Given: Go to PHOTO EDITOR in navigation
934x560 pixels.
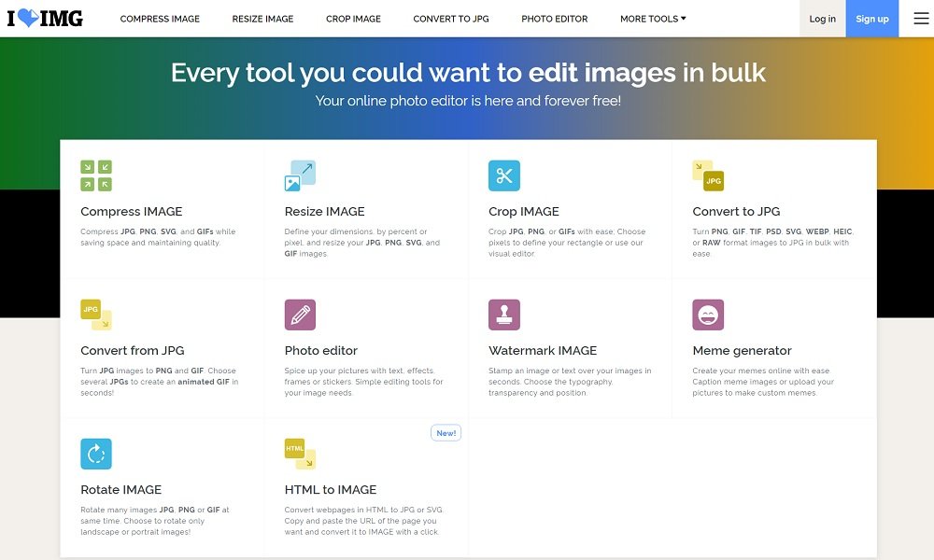Looking at the screenshot, I should click(x=555, y=19).
